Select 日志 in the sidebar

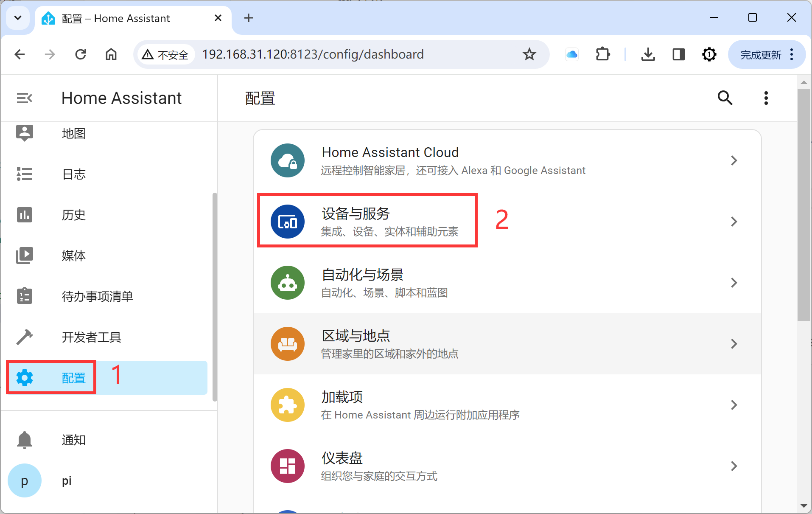(73, 174)
